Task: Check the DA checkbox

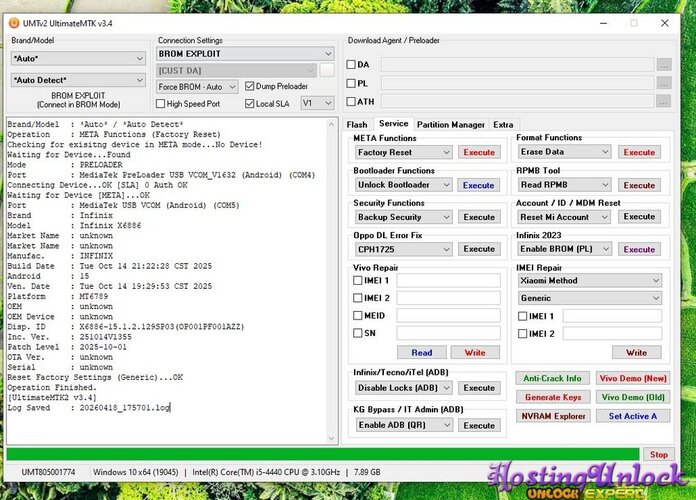Action: (351, 64)
